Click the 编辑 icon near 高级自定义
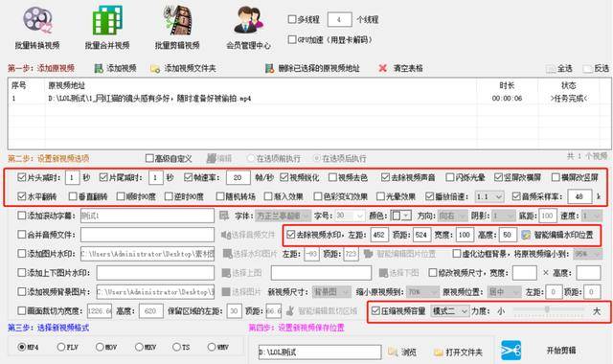The image size is (613, 364). pos(212,158)
